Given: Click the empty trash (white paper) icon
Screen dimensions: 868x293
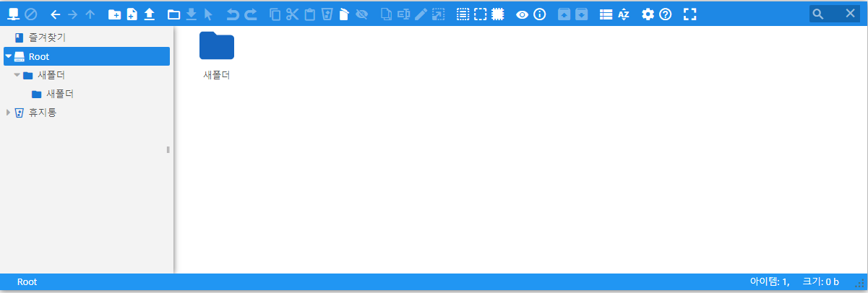Looking at the screenshot, I should click(x=344, y=14).
